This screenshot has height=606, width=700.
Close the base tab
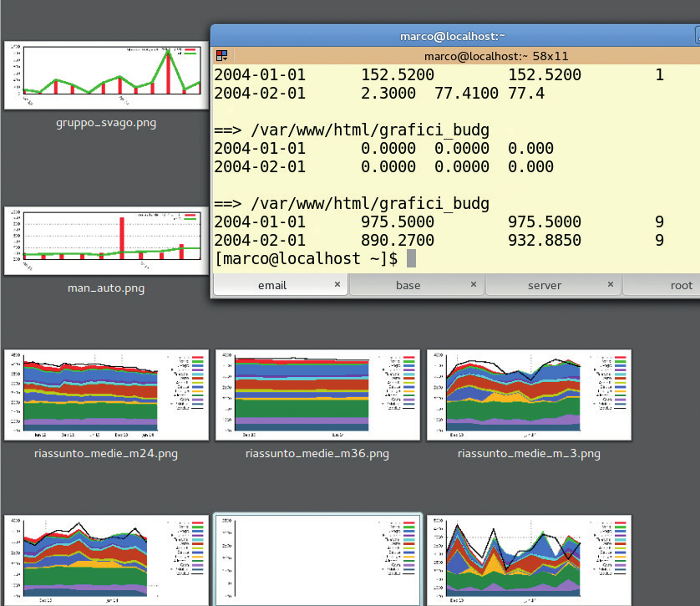[x=474, y=284]
